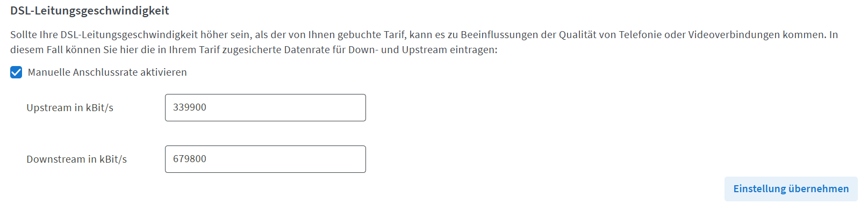Place cursor on the 679800 value

point(190,159)
